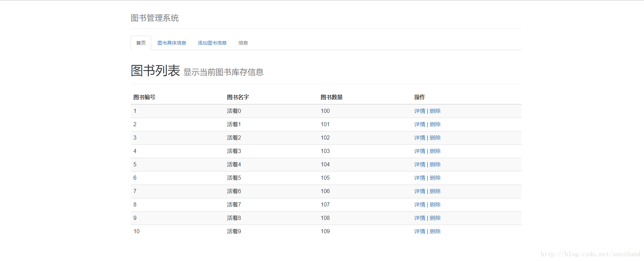Viewport: 644px width, 261px height.
Task: Select book name cell 活着8
Action: 234,218
